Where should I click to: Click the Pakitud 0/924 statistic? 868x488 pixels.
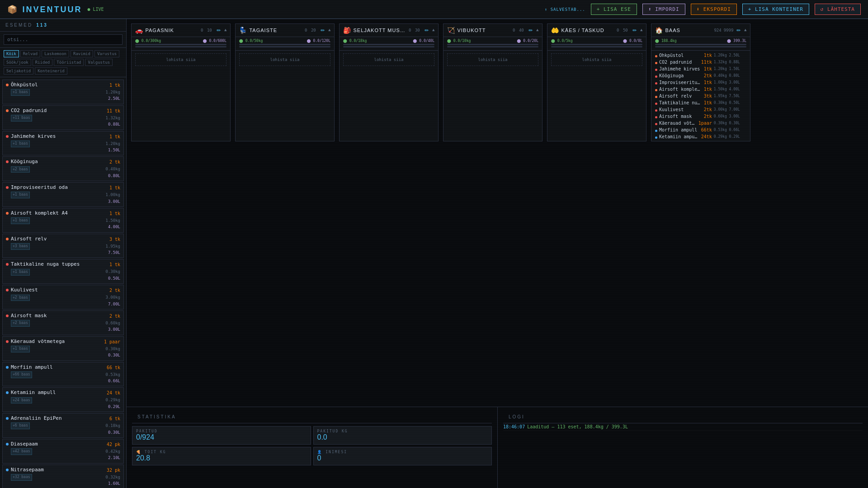coord(222,435)
